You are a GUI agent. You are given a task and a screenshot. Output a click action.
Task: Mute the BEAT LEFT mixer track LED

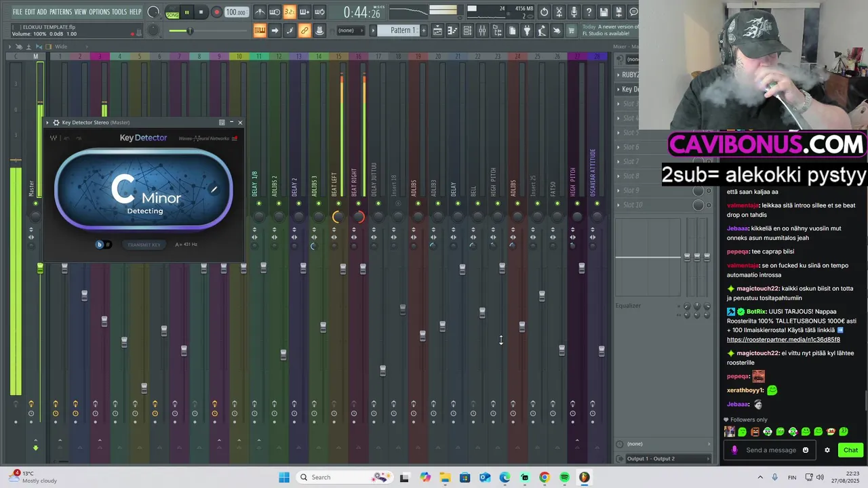338,203
